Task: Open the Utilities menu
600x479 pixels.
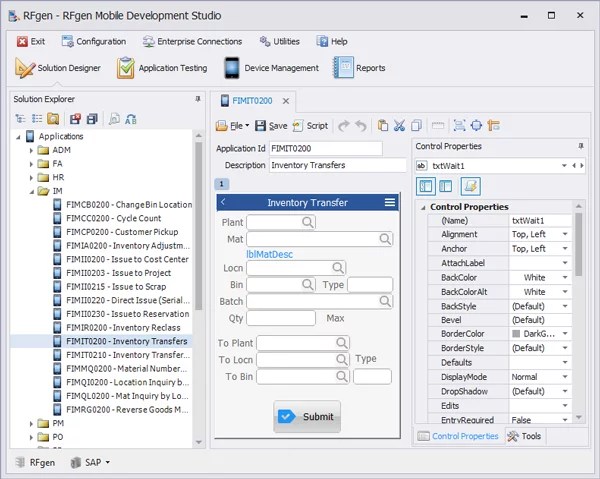Action: pyautogui.click(x=279, y=41)
